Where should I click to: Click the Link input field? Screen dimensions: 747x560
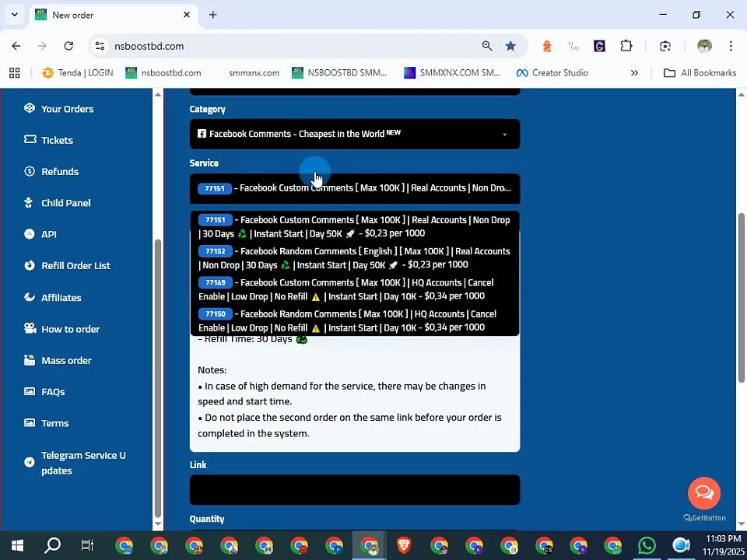click(x=355, y=489)
